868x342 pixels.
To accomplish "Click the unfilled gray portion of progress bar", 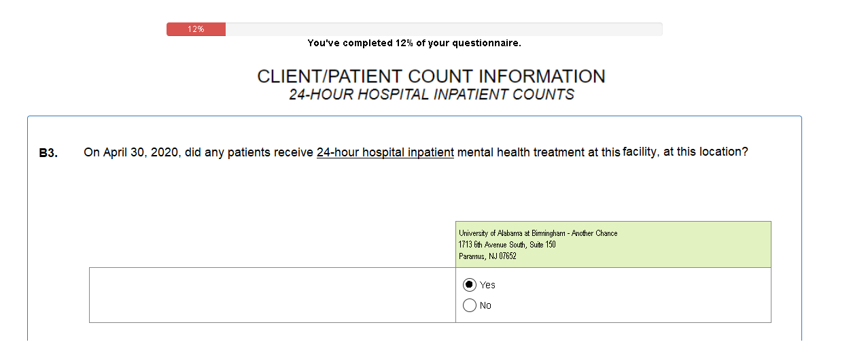I will (x=443, y=29).
